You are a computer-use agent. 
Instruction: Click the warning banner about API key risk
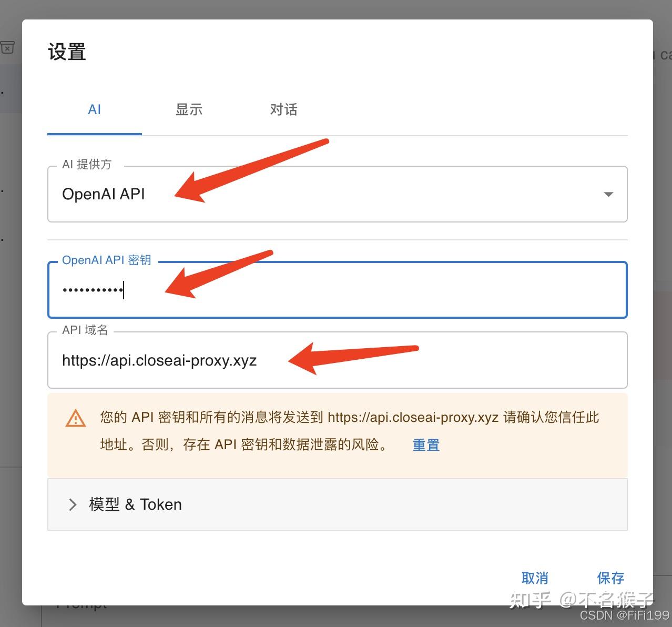pyautogui.click(x=338, y=431)
